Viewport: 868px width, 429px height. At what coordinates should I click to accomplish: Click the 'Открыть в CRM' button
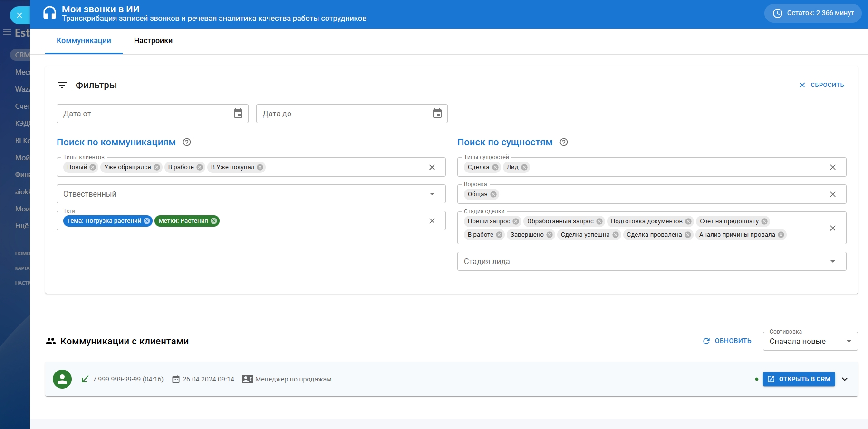[799, 379]
